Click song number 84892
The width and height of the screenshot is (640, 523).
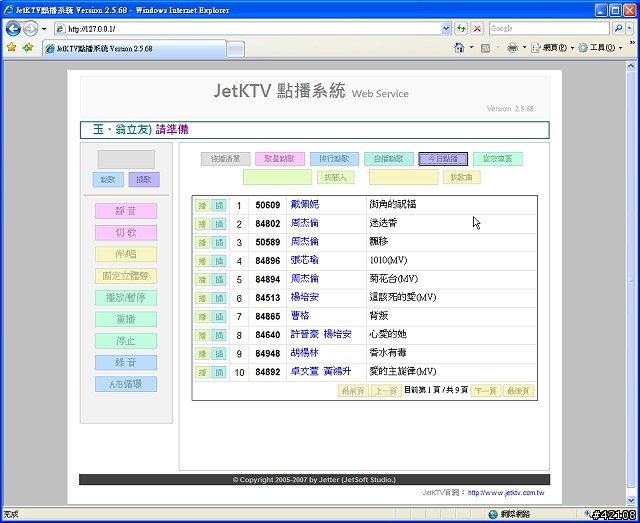click(x=268, y=372)
